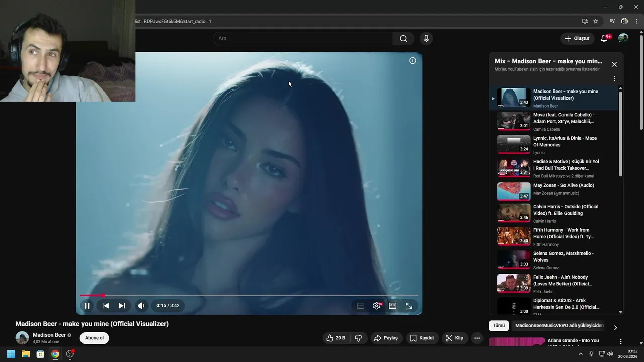The image size is (644, 362).
Task: Like the video with 29 B thumbs up
Action: 336,338
